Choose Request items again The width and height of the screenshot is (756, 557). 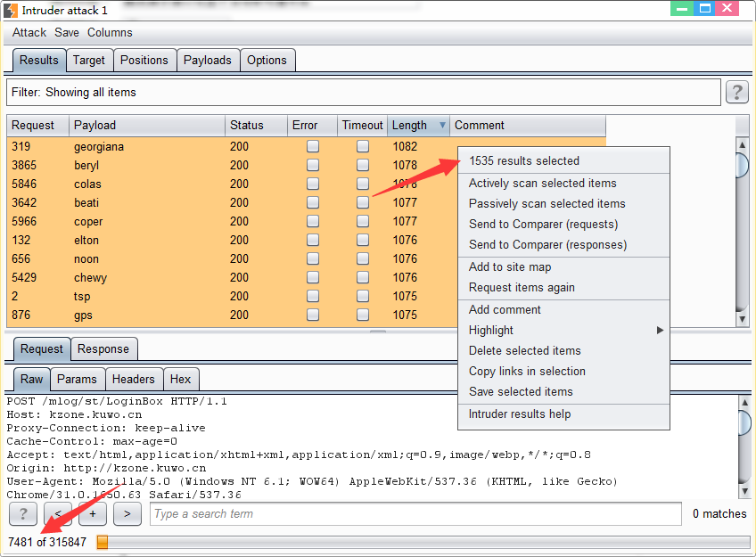point(563,288)
